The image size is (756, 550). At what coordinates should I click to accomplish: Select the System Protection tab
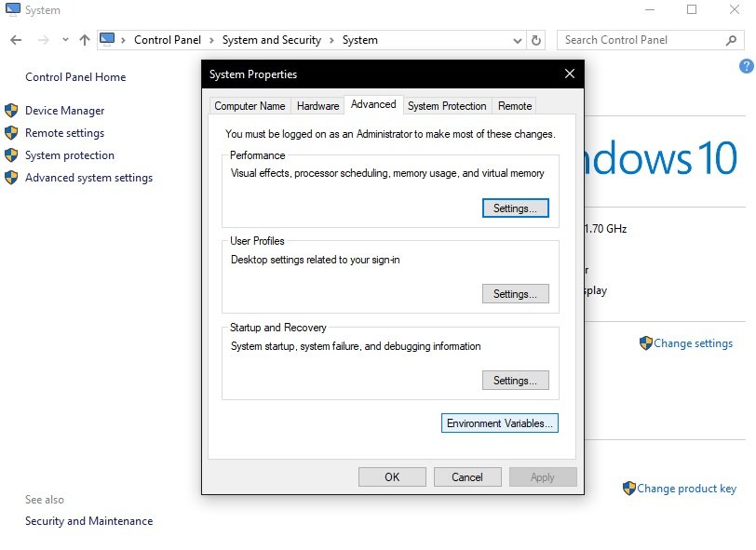point(447,106)
